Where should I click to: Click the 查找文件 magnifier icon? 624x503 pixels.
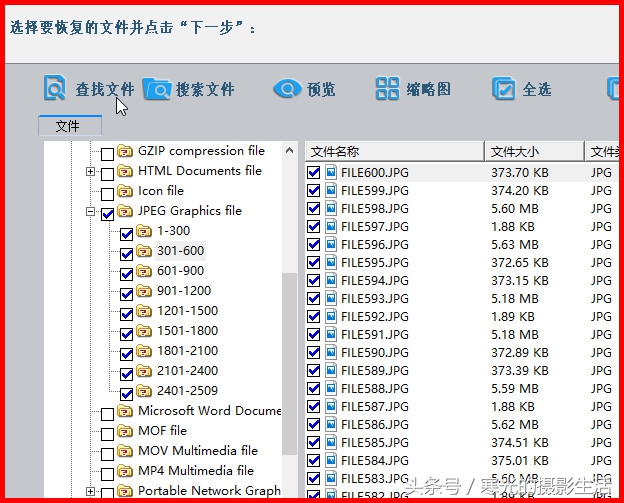pos(54,88)
